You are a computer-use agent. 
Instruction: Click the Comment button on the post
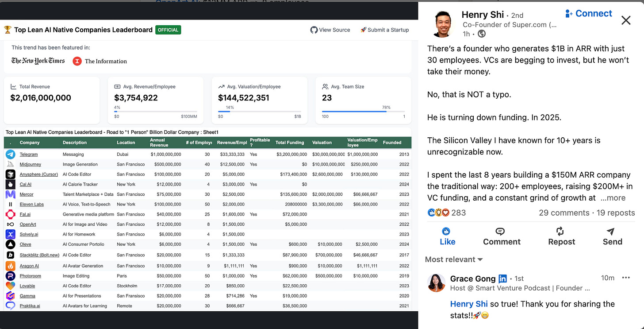pyautogui.click(x=502, y=236)
